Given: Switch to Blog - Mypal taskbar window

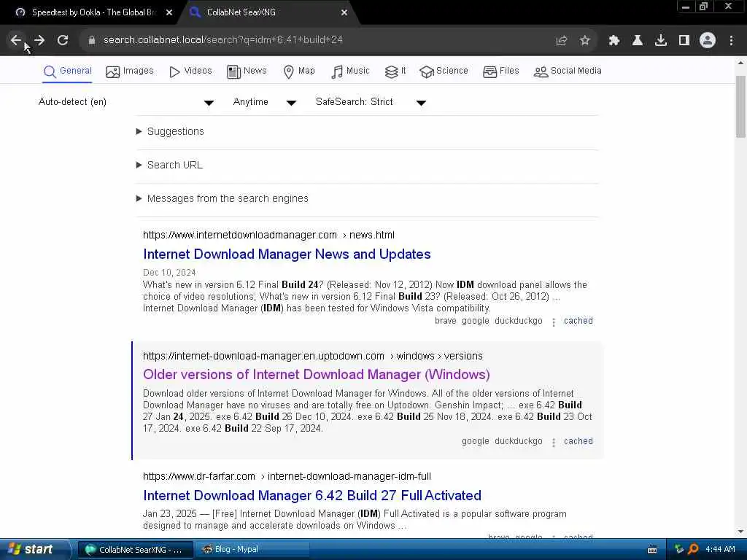Looking at the screenshot, I should point(252,550).
